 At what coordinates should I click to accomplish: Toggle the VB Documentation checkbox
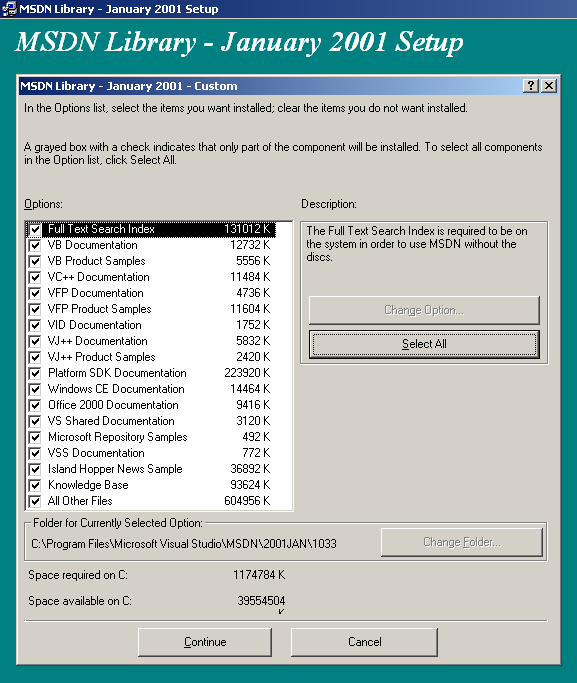click(35, 245)
